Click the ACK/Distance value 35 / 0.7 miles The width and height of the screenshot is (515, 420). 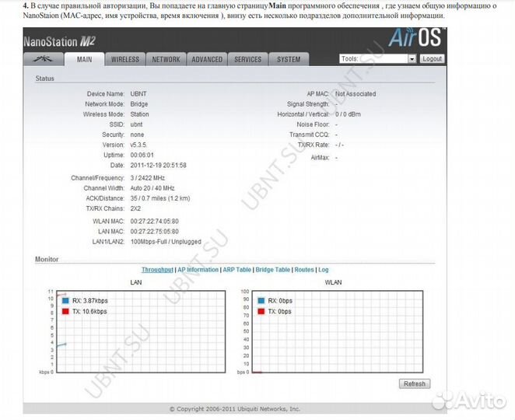[x=160, y=198]
